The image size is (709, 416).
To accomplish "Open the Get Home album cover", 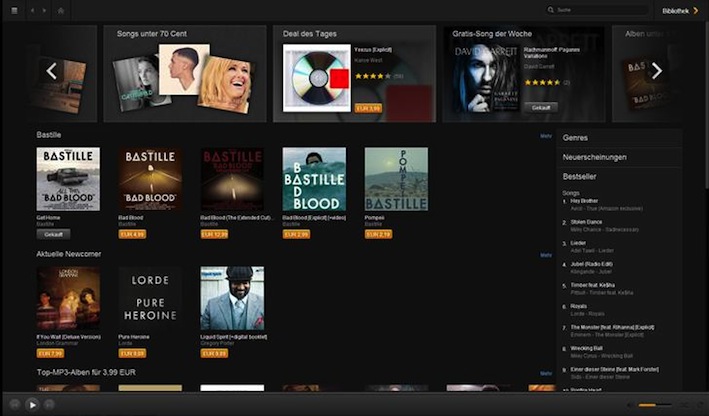I will [x=68, y=179].
